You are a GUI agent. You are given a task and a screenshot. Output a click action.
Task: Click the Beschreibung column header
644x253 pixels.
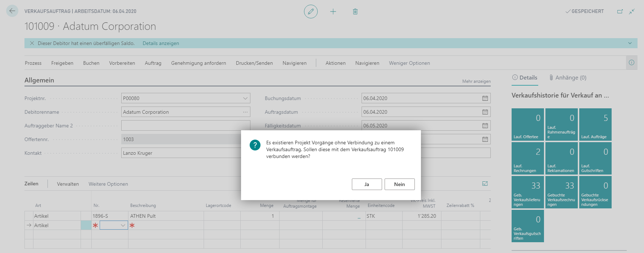(x=143, y=205)
